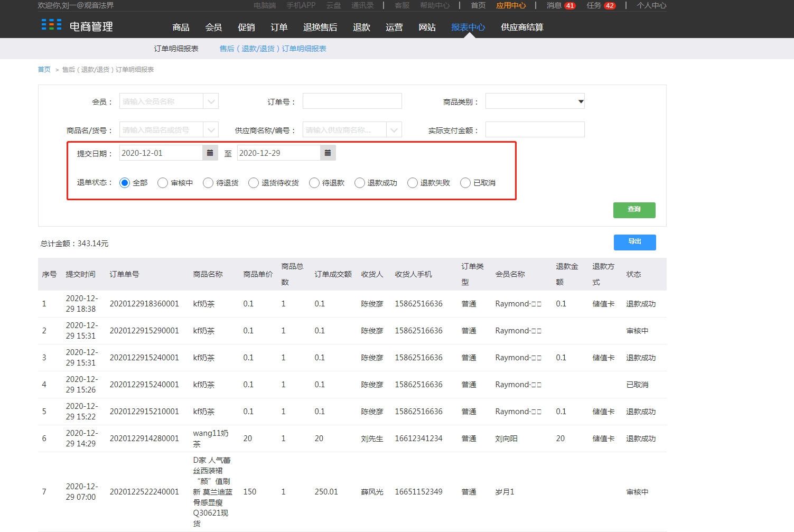This screenshot has height=532, width=794.
Task: Select the 待退款 status radio
Action: click(x=314, y=183)
